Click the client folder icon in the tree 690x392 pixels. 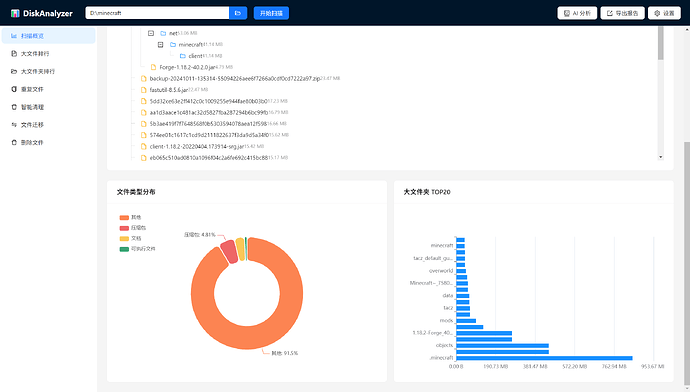click(x=183, y=56)
